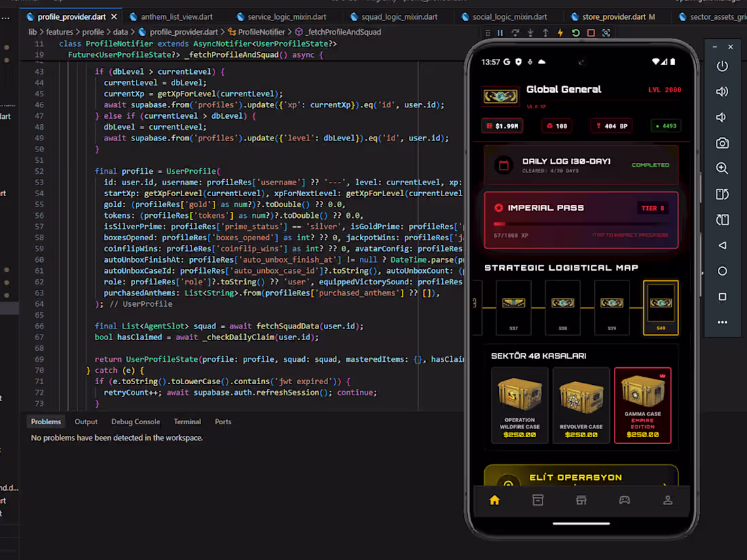Click the 'profile' breadcrumb segment
Viewport: 747px width, 560px height.
click(93, 32)
